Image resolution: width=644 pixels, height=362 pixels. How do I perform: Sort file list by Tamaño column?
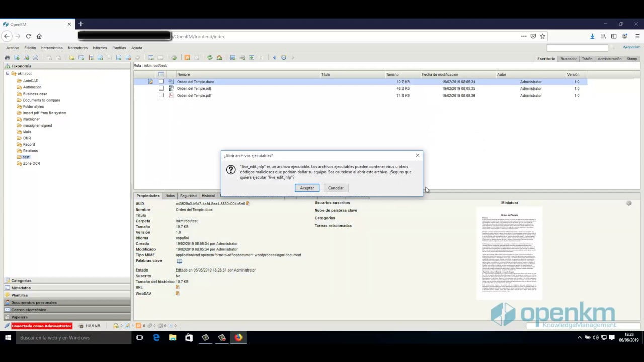392,74
